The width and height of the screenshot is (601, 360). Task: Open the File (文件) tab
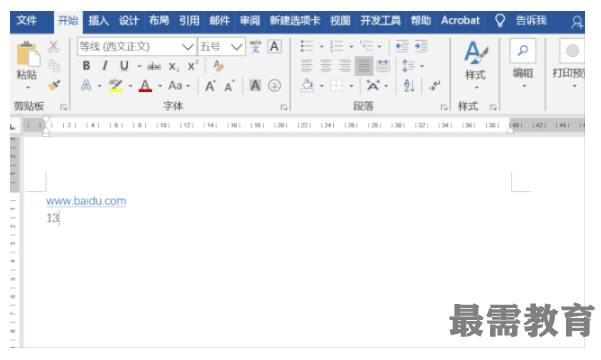point(27,20)
